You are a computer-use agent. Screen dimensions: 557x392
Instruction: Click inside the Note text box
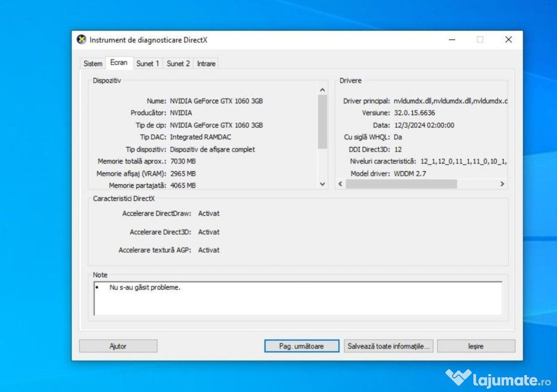click(x=298, y=298)
